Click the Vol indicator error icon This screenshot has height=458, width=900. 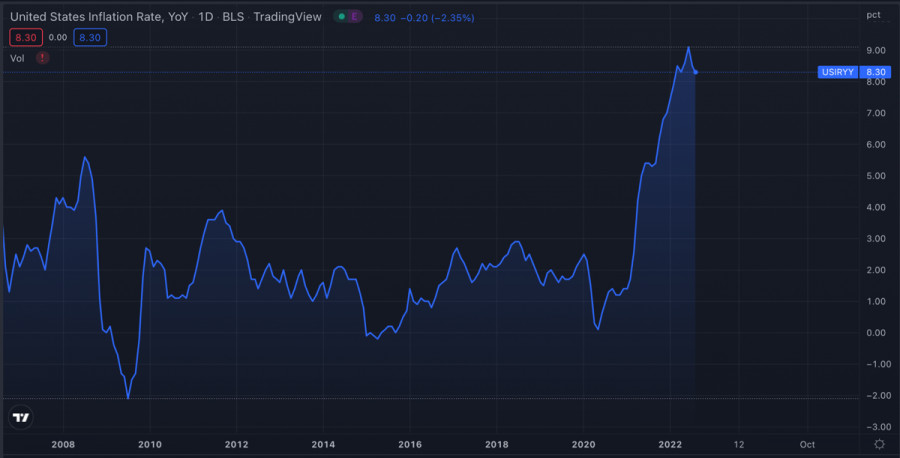point(42,58)
